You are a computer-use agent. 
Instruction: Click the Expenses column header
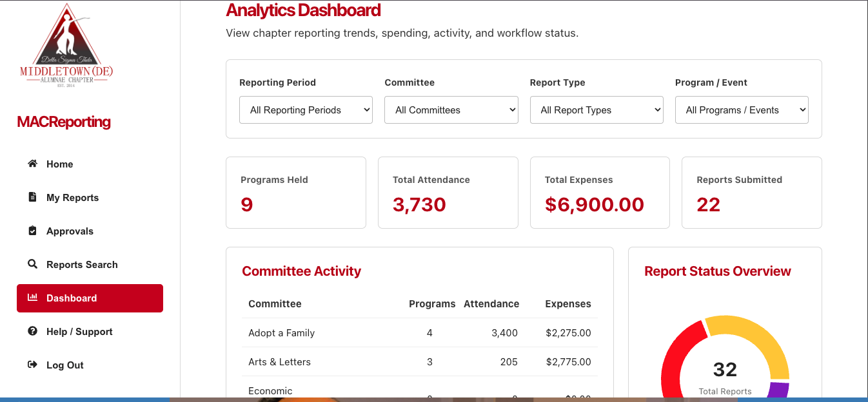[x=568, y=303]
